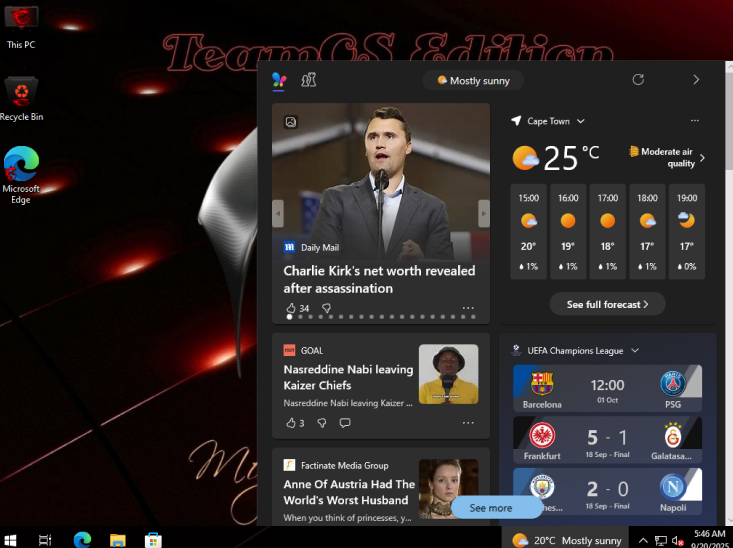Click the GOAL publisher logo

pos(289,350)
